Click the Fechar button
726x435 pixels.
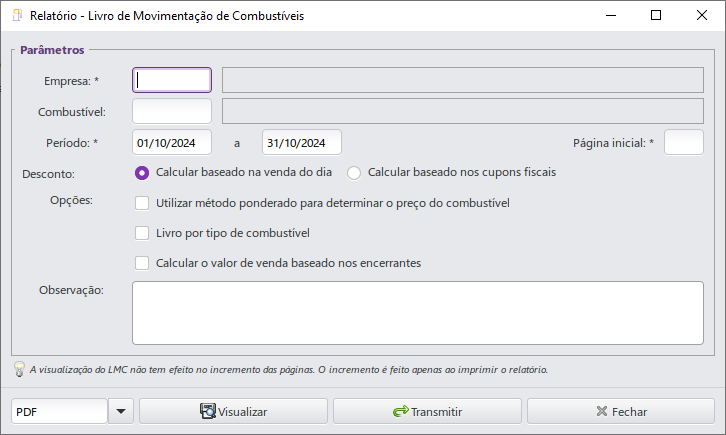coord(621,411)
